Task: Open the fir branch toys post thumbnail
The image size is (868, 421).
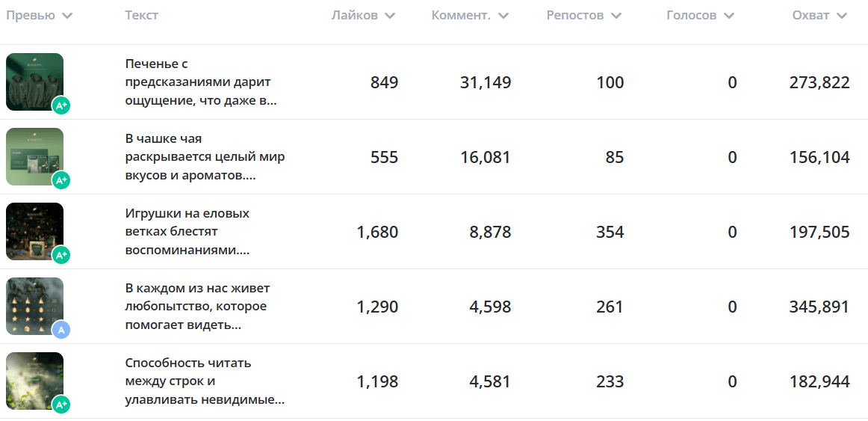Action: tap(34, 229)
